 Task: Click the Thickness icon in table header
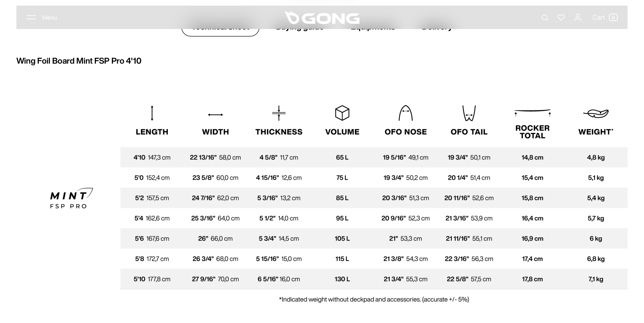[279, 113]
